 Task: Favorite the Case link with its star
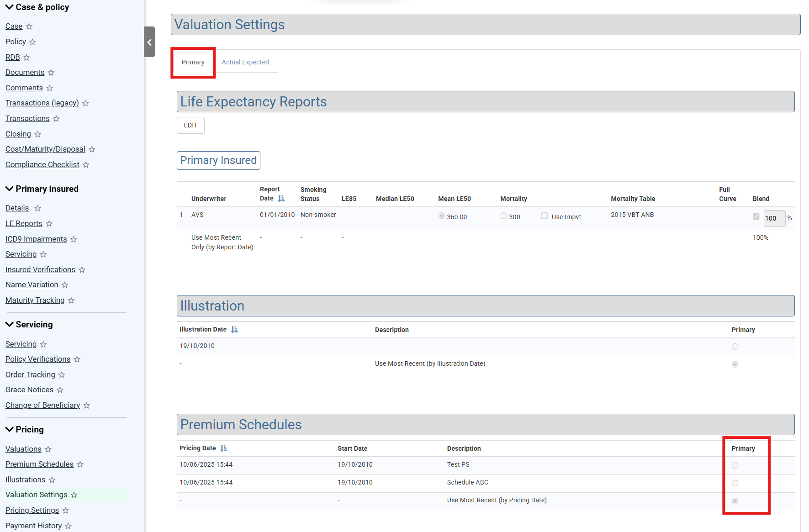[29, 26]
